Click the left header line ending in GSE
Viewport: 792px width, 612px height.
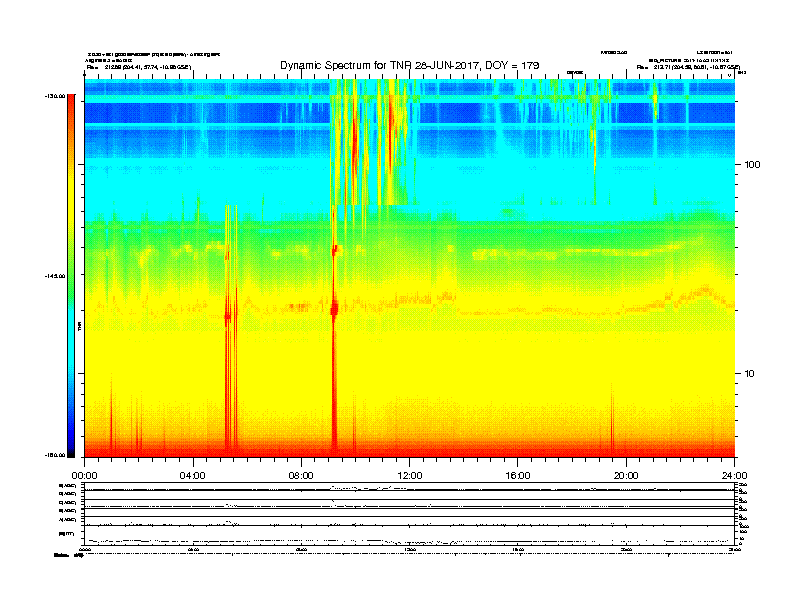coord(139,67)
